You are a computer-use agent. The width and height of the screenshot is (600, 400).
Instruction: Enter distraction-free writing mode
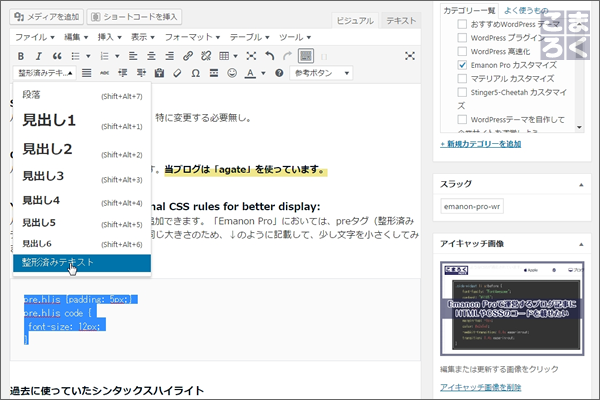tap(410, 56)
